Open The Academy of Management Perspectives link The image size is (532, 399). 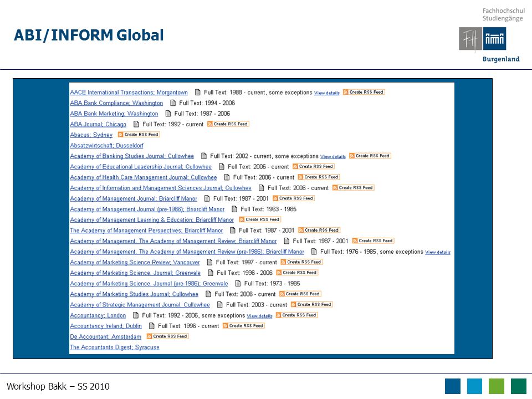click(146, 231)
